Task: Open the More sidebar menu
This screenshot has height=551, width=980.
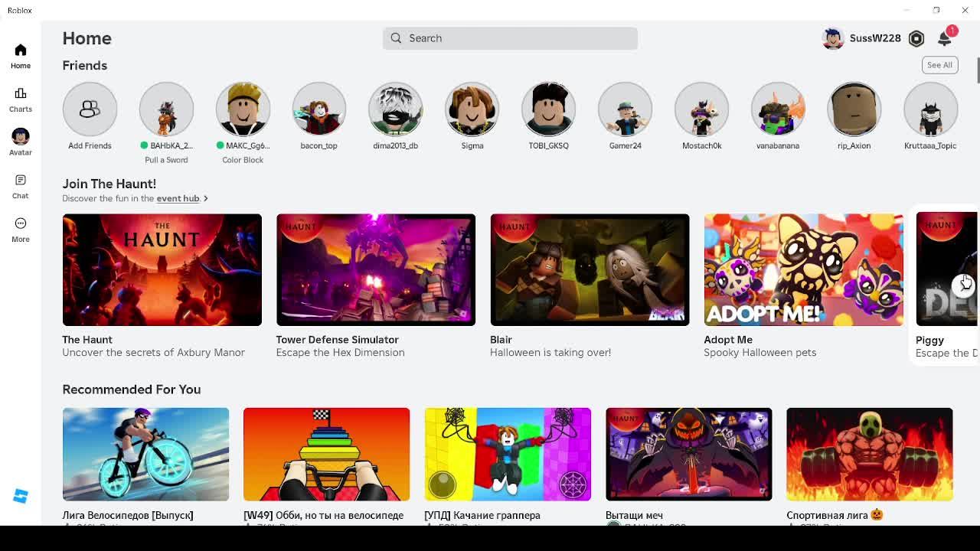Action: coord(21,223)
